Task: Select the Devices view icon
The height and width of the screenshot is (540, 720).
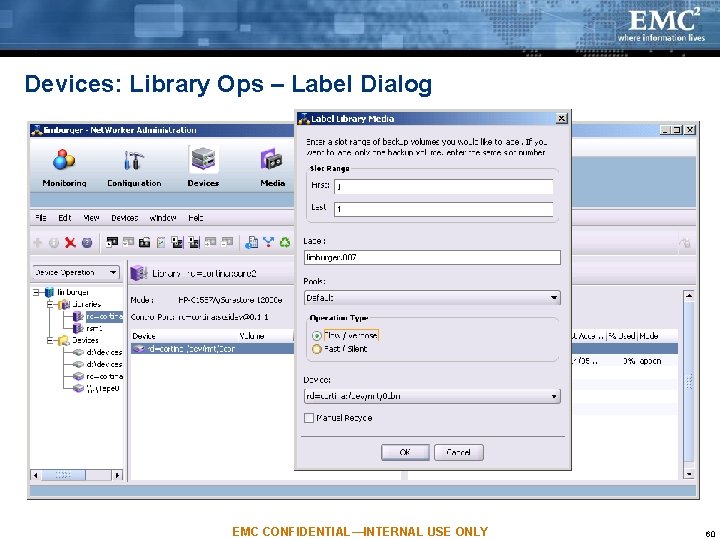Action: 203,159
